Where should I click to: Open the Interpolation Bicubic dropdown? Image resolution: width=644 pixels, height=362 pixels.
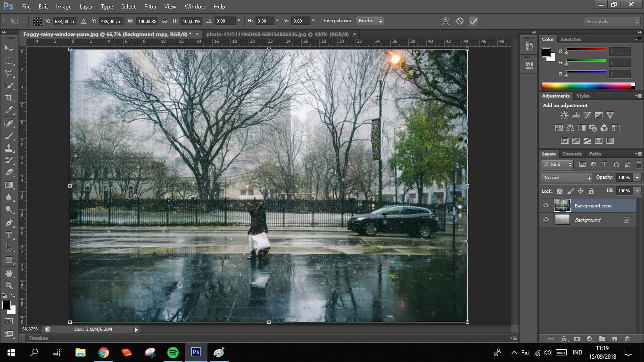[370, 21]
